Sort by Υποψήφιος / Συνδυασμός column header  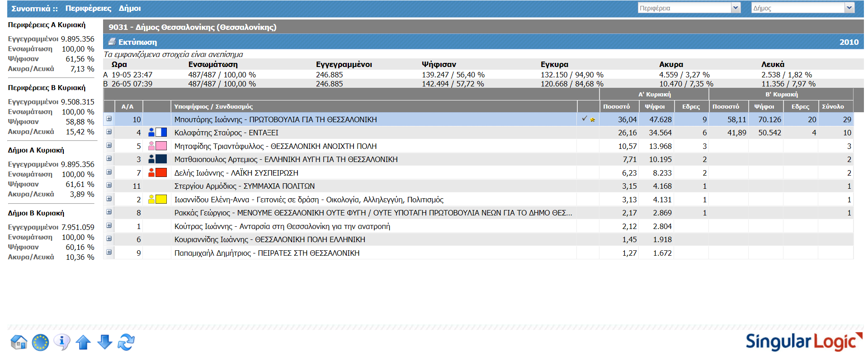click(x=213, y=107)
